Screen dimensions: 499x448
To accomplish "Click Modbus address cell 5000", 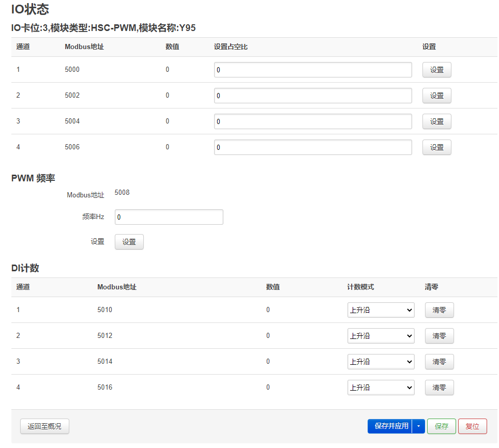I will 72,70.
